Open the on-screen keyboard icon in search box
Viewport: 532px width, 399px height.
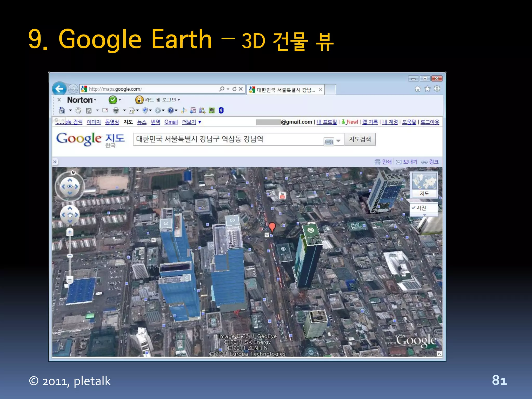pyautogui.click(x=329, y=142)
